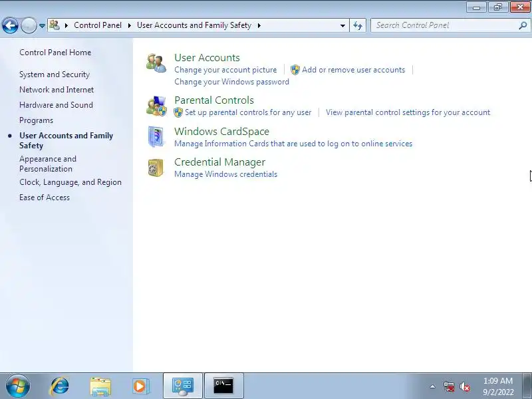
Task: Open the Windows CardSpace card icon
Action: coord(156,137)
